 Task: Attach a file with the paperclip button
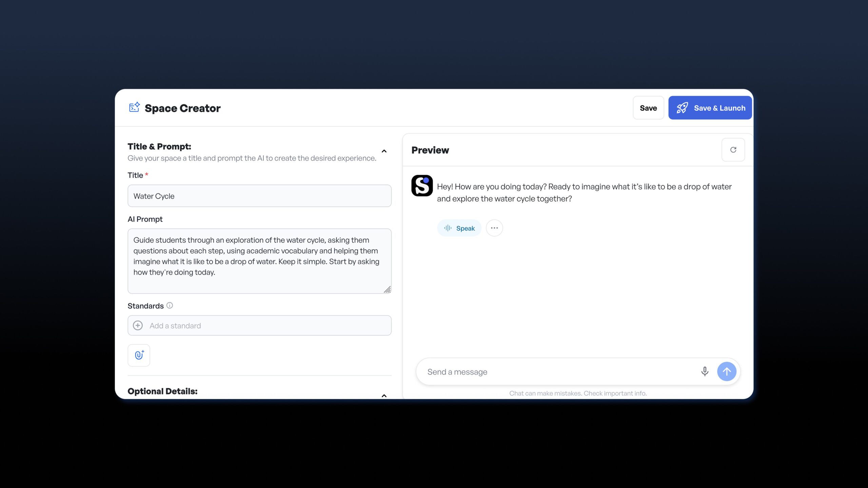pyautogui.click(x=139, y=355)
